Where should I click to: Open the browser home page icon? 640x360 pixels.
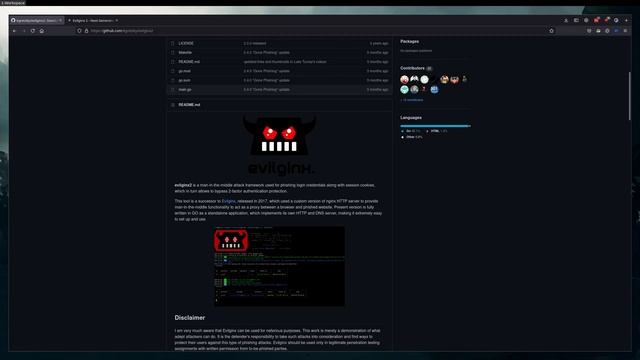pos(42,31)
